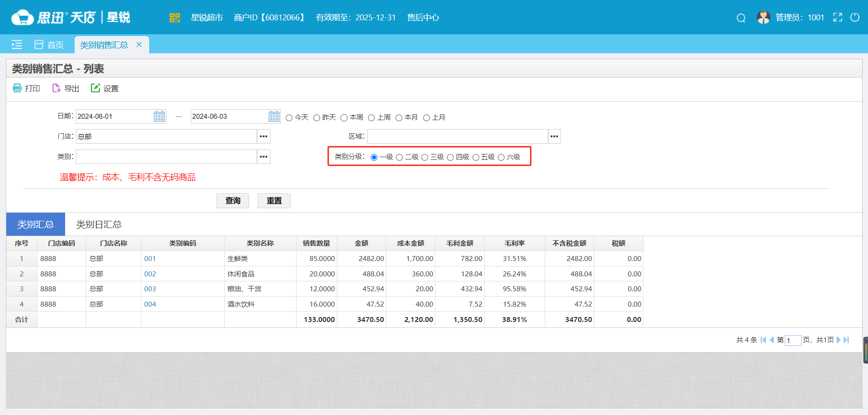This screenshot has width=868, height=415.
Task: Go to the last page arrow
Action: pos(846,340)
